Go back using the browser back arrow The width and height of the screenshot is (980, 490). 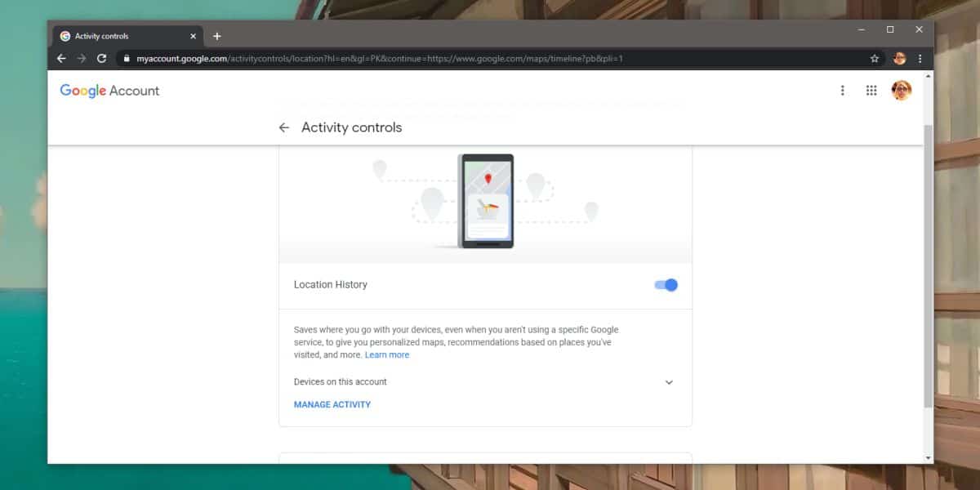pyautogui.click(x=61, y=58)
